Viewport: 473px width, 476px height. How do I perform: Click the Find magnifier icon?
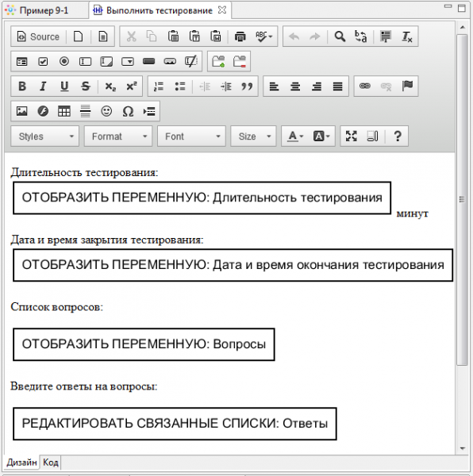[340, 36]
